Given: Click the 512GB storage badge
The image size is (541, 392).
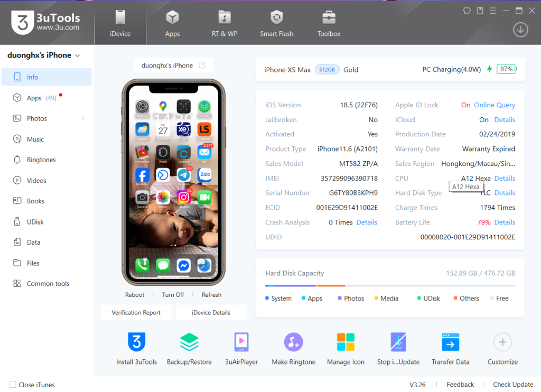Looking at the screenshot, I should [327, 69].
